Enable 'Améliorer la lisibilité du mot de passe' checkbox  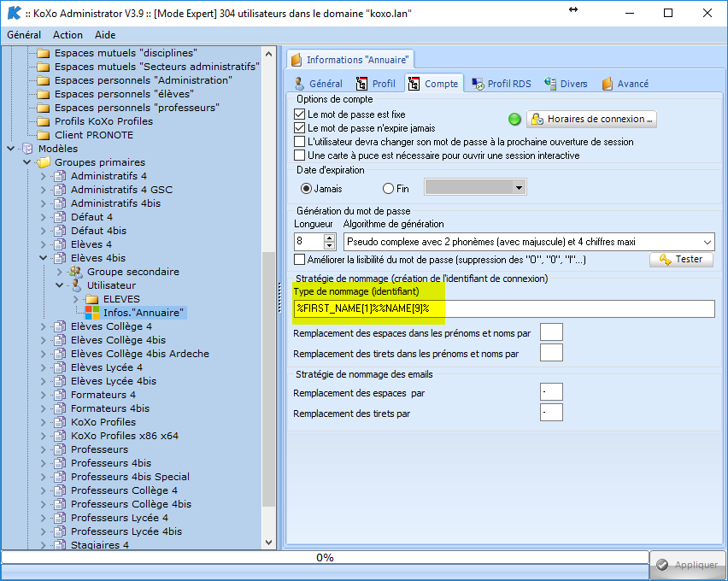click(x=299, y=259)
